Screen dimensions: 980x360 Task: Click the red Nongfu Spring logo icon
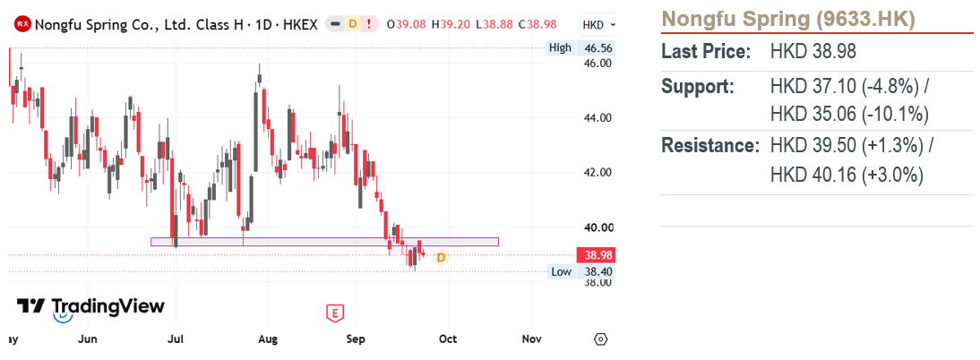point(23,25)
